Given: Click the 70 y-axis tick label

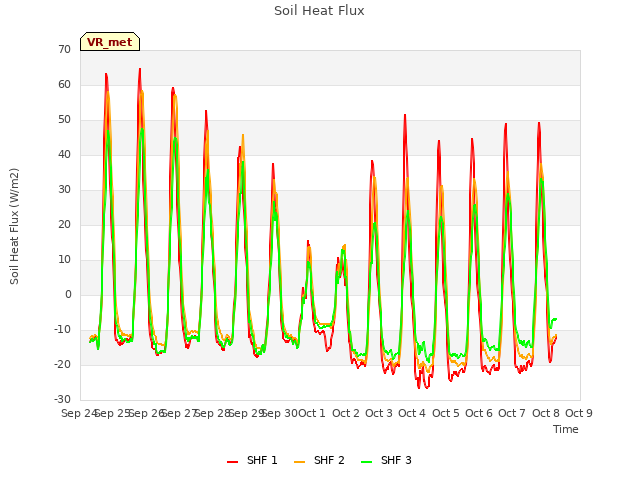Looking at the screenshot, I should click(x=64, y=50).
